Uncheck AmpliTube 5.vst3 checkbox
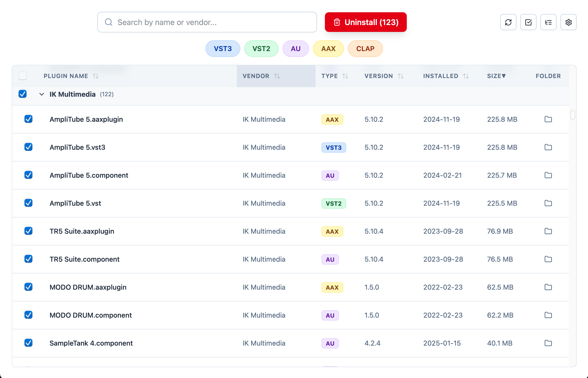Viewport: 588px width, 378px height. 28,147
